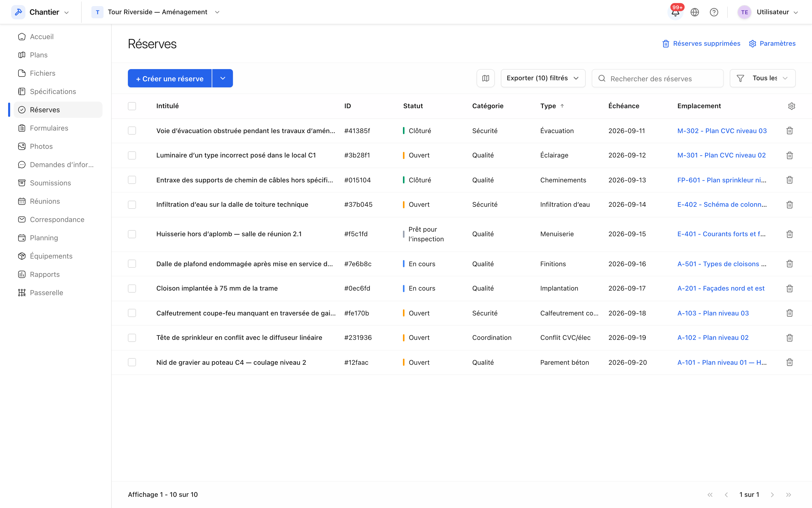Delete the Nid de gravier reserve
812x508 pixels.
click(x=789, y=362)
